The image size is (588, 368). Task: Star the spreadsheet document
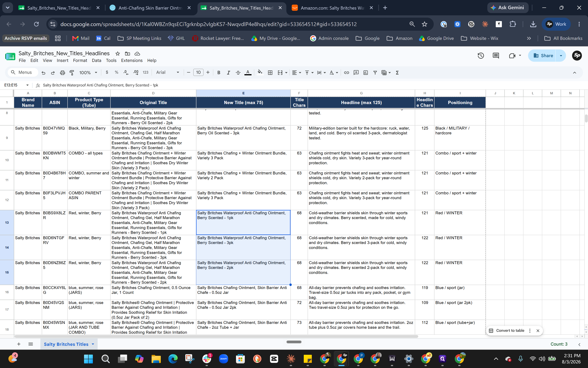pyautogui.click(x=118, y=53)
